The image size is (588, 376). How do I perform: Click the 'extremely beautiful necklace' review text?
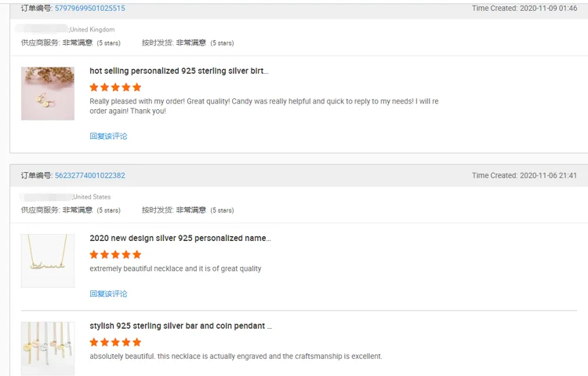[175, 268]
